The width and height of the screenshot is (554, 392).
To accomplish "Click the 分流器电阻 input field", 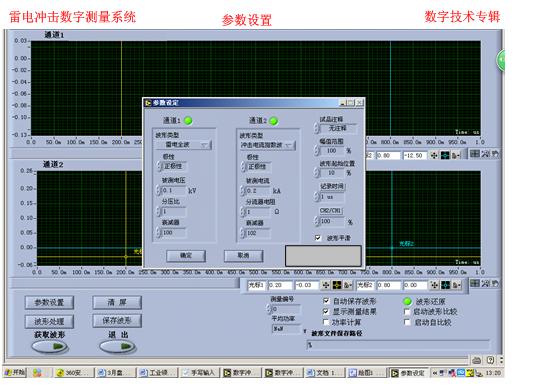I will [258, 212].
